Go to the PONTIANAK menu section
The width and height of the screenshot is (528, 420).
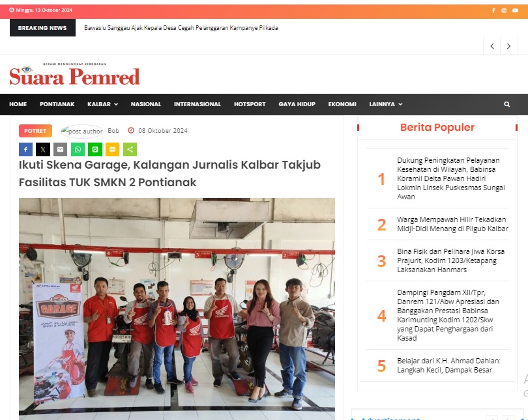57,104
